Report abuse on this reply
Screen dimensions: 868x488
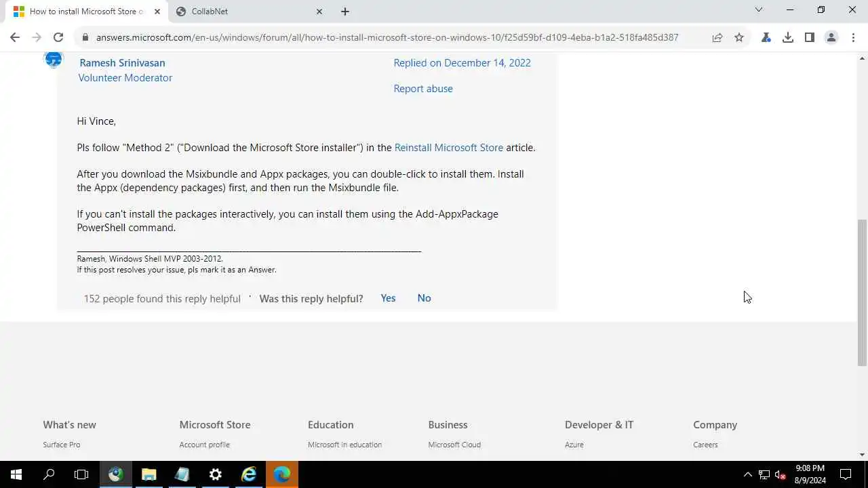(423, 88)
